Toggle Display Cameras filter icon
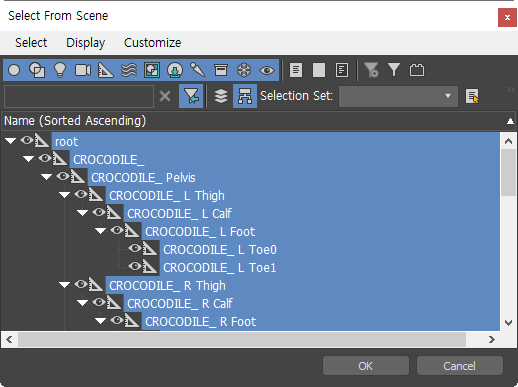This screenshot has width=518, height=387. (83, 70)
